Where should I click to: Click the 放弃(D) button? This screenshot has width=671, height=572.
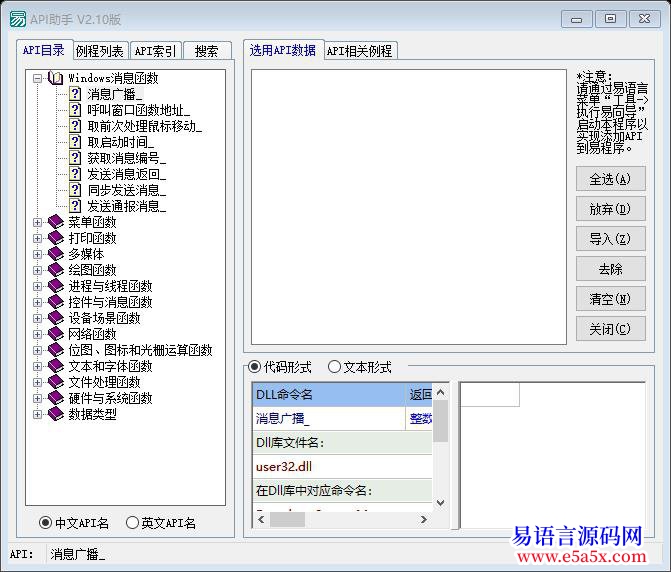pos(611,209)
